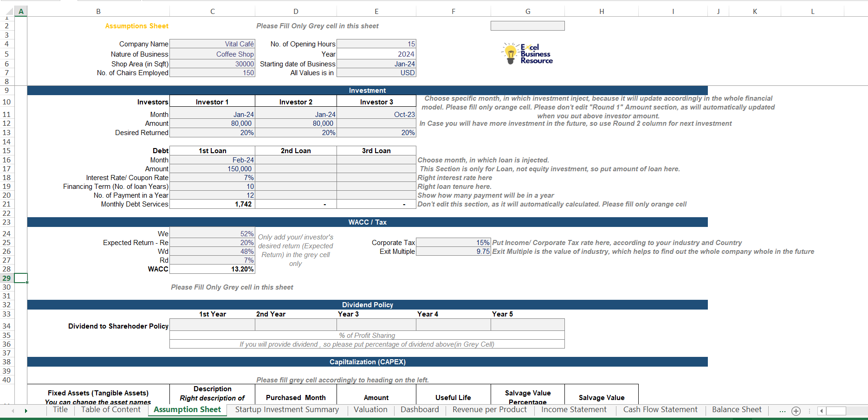Click Monthly Debt Services 1,742

click(212, 204)
